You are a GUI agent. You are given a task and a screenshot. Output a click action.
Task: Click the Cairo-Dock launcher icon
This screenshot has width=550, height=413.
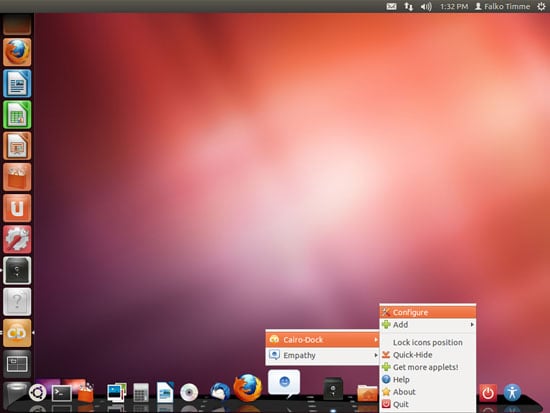tap(17, 333)
